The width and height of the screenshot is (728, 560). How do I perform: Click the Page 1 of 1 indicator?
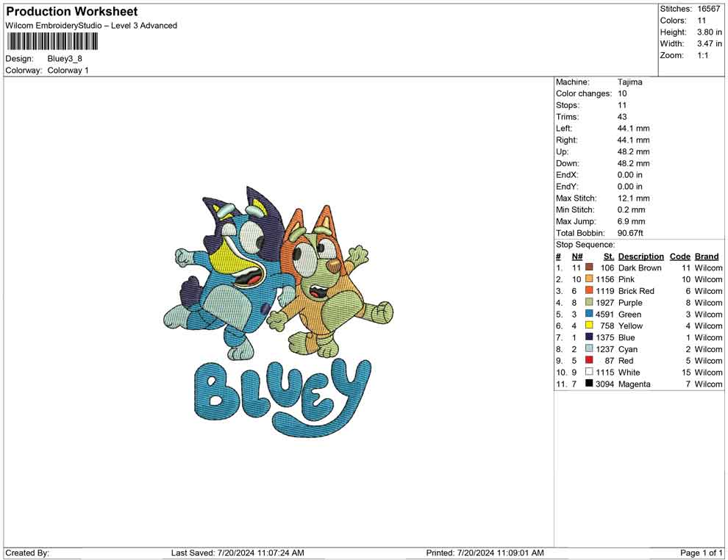[x=701, y=553]
